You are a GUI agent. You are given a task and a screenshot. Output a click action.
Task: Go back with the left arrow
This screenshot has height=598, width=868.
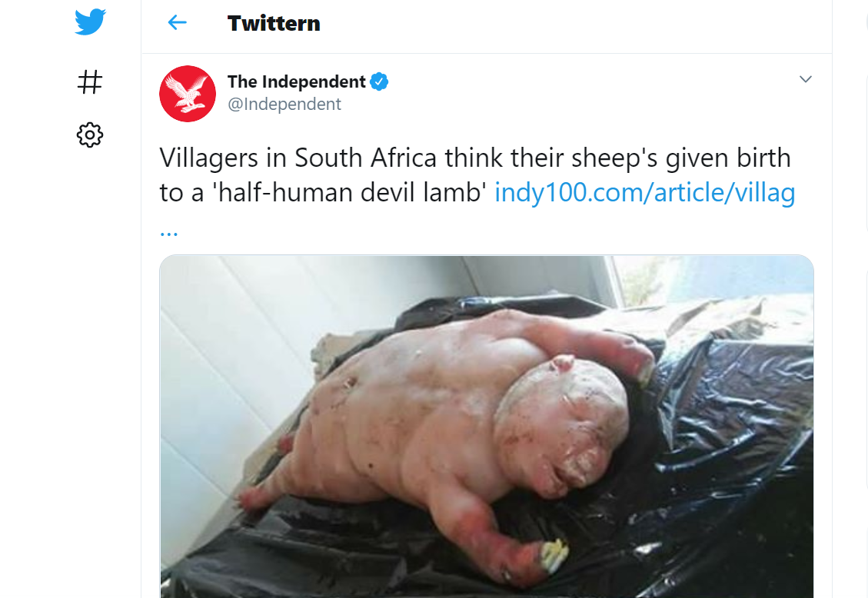177,23
